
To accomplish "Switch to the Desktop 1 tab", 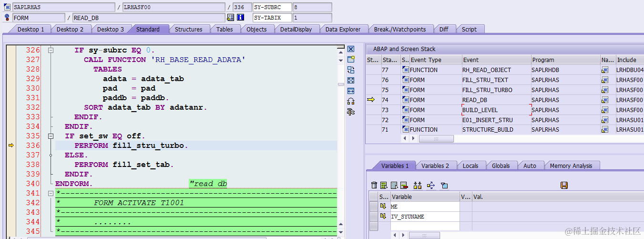I will click(x=31, y=30).
